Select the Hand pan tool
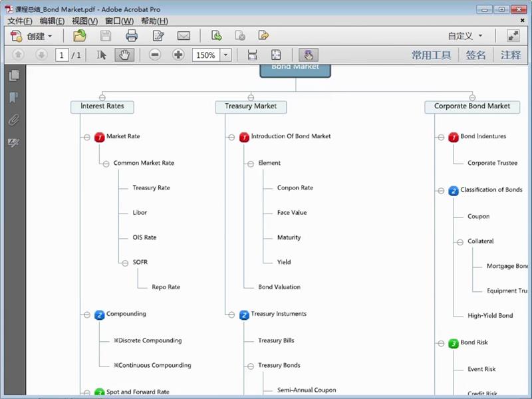Screen dimensions: 532x399 124,55
